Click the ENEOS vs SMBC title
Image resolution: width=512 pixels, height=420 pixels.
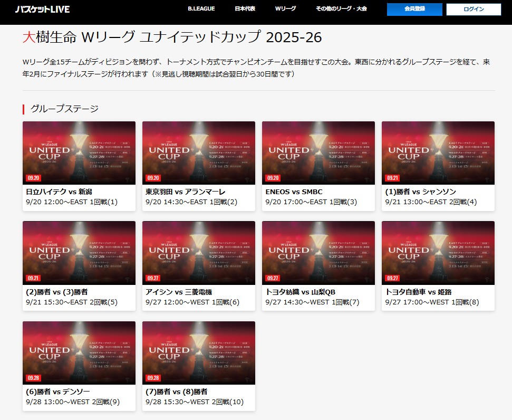pyautogui.click(x=294, y=192)
